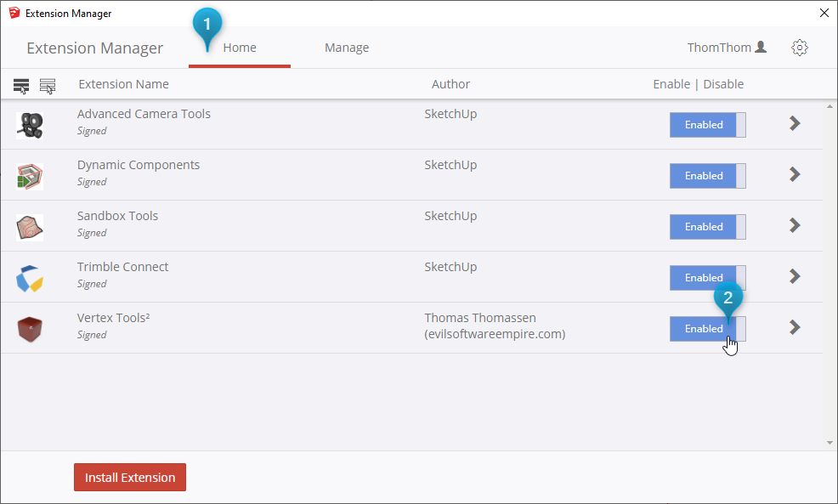The height and width of the screenshot is (504, 838).
Task: Expand Advanced Camera Tools details arrow
Action: coord(795,123)
